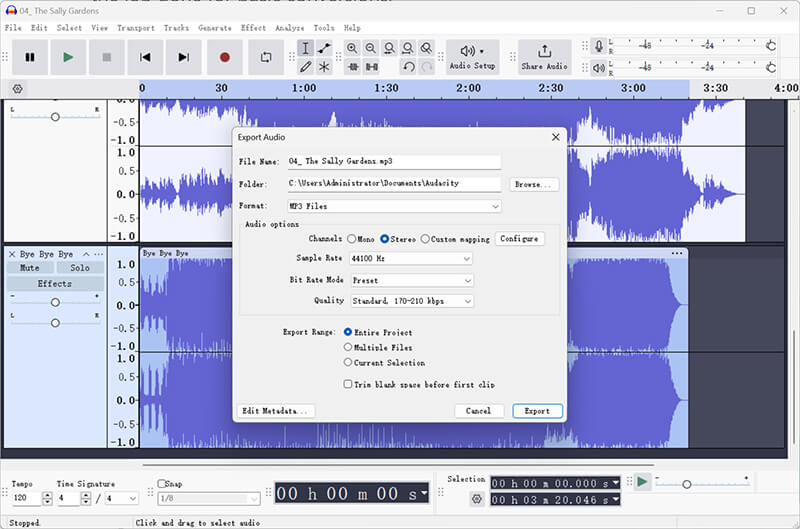Screen dimensions: 800x529
Task: Click the playback meter speaker icon
Action: pyautogui.click(x=599, y=67)
